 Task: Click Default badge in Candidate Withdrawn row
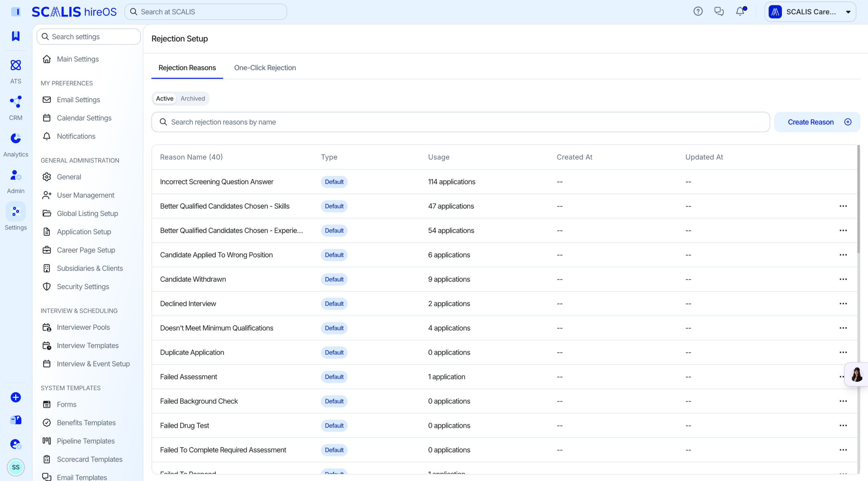tap(334, 279)
